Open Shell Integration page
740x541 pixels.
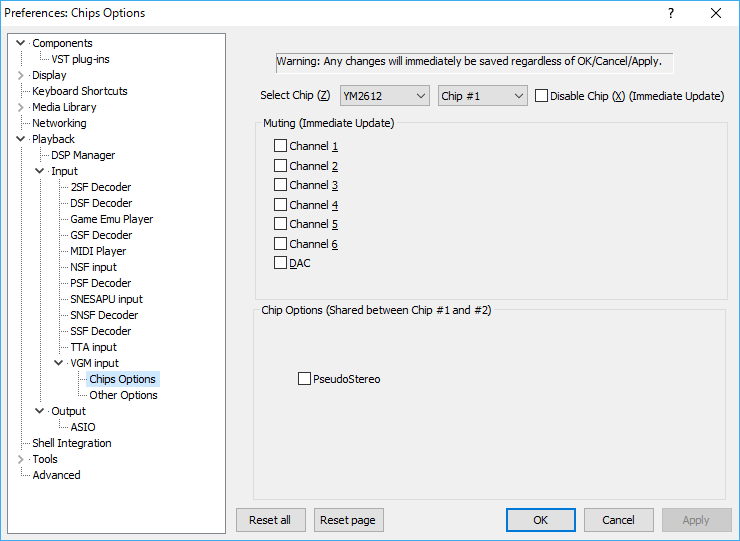(x=72, y=443)
